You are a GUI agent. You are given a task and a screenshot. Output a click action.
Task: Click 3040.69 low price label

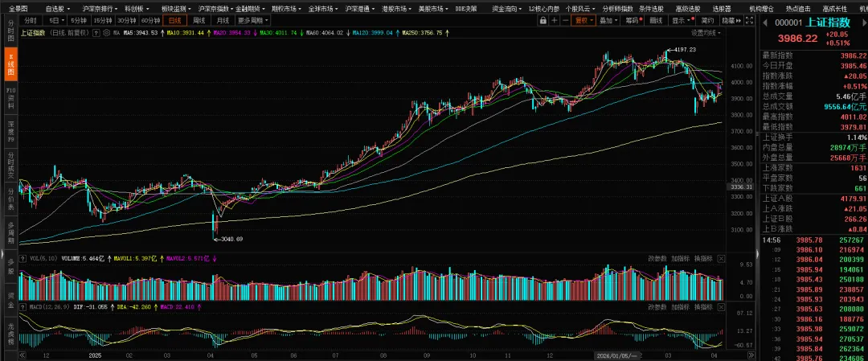click(232, 239)
